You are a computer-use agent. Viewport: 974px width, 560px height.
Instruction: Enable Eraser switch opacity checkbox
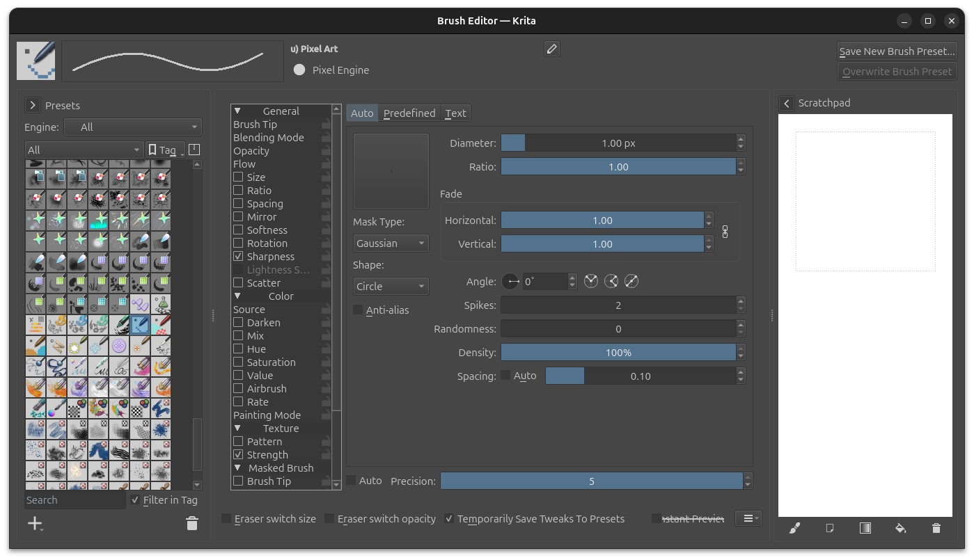coord(329,519)
